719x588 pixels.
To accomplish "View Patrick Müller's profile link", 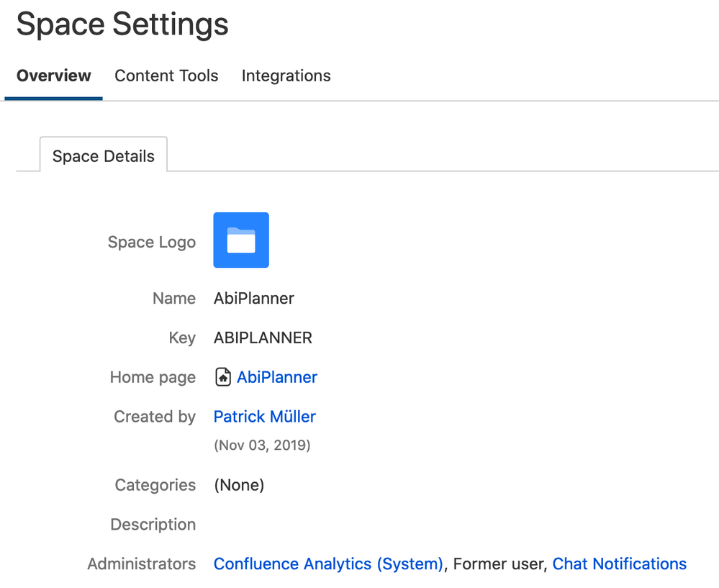I will tap(265, 417).
